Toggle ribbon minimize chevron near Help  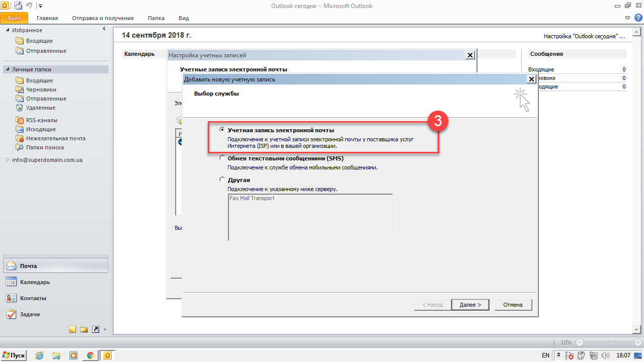[627, 18]
